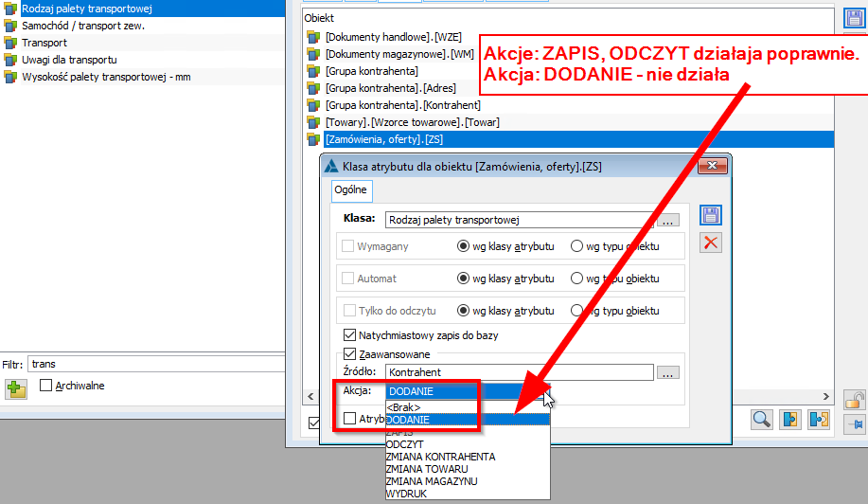Click the red X cancel icon in the dialog

click(x=711, y=243)
